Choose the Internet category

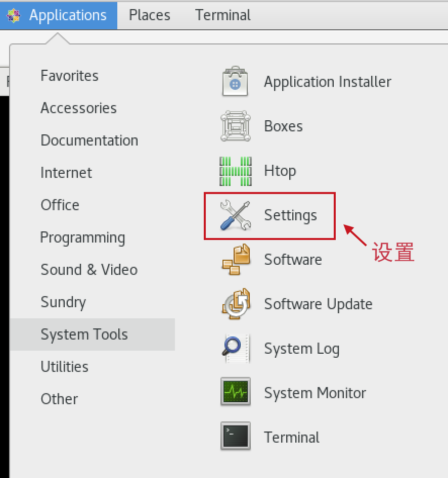[x=66, y=173]
